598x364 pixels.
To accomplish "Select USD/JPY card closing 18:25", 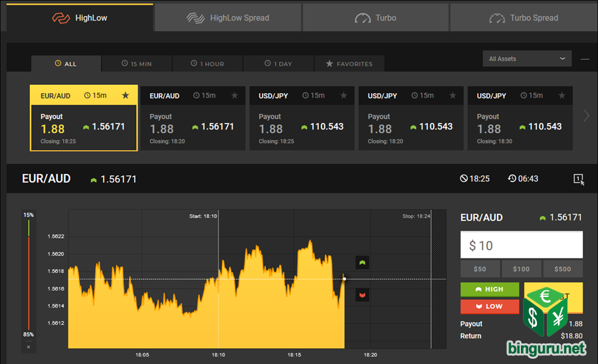I will pyautogui.click(x=302, y=118).
